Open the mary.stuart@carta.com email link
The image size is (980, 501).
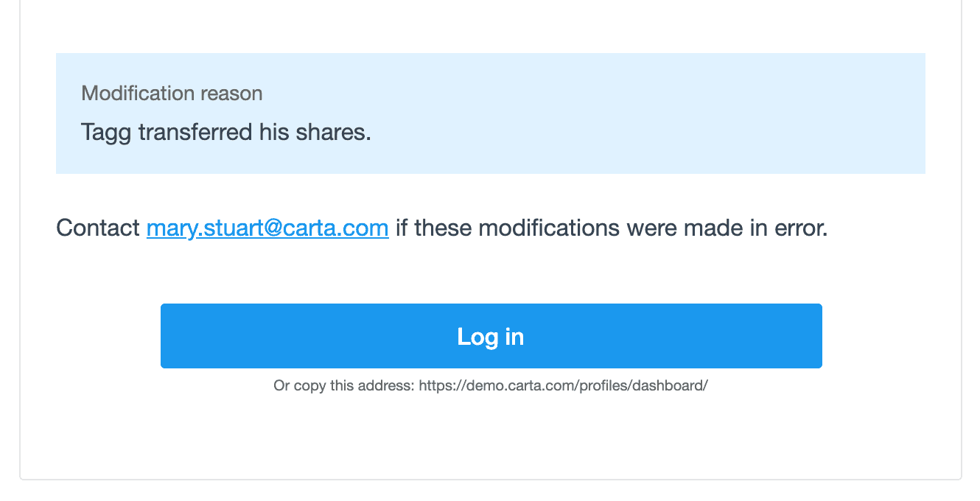click(267, 228)
